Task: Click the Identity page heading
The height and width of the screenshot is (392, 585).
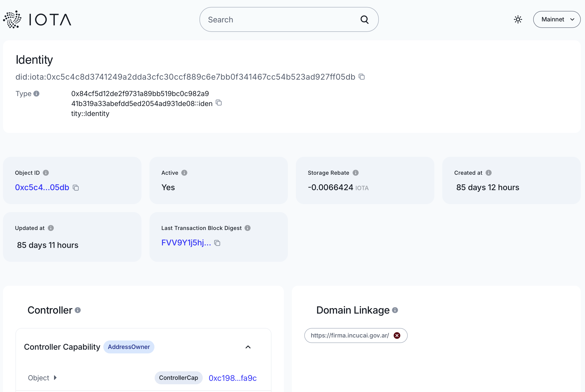Action: (34, 60)
